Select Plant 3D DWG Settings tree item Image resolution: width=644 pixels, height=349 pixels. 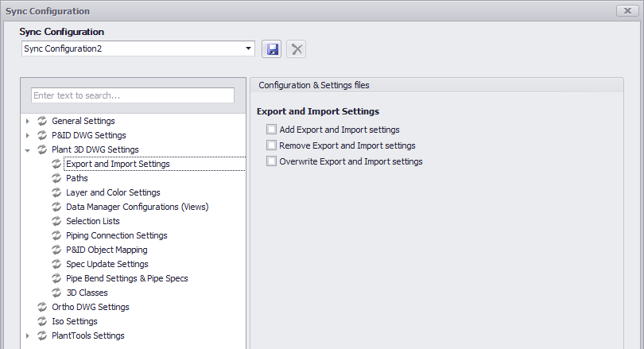coord(95,149)
